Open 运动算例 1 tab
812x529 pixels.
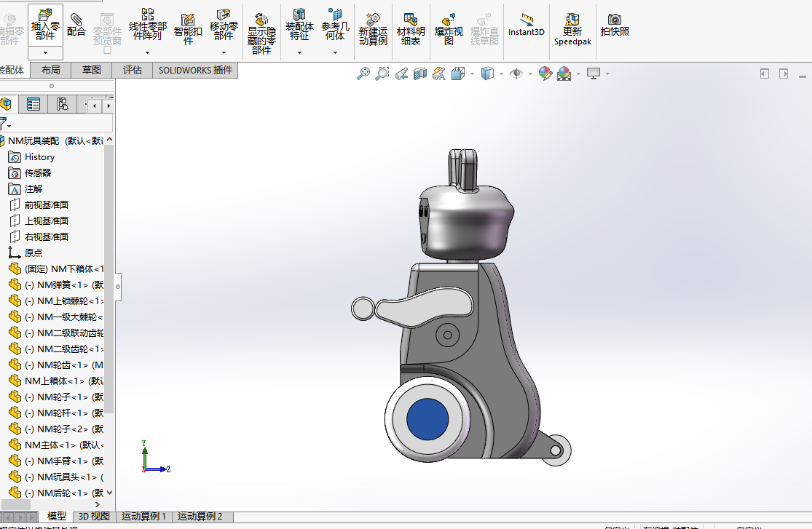[x=143, y=516]
